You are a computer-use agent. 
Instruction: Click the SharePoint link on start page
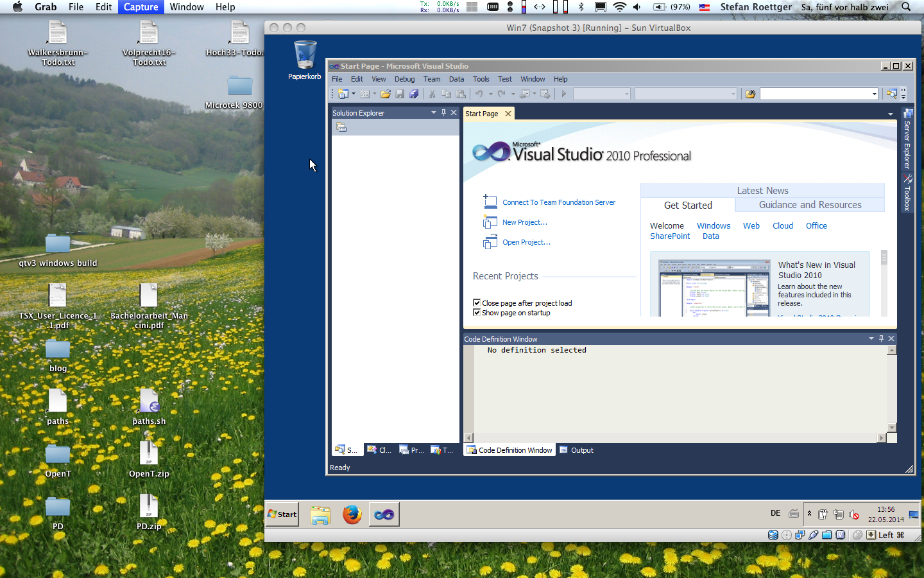[x=670, y=236]
